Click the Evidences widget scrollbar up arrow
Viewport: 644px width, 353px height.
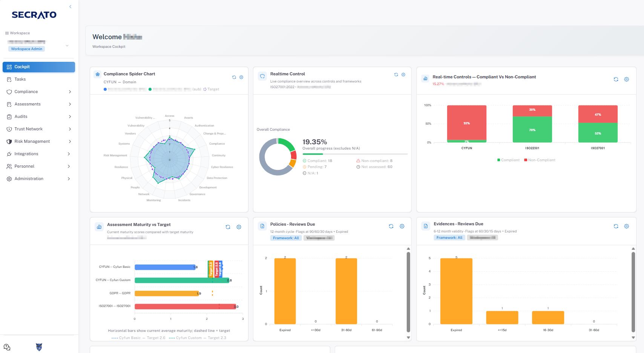[x=633, y=249]
